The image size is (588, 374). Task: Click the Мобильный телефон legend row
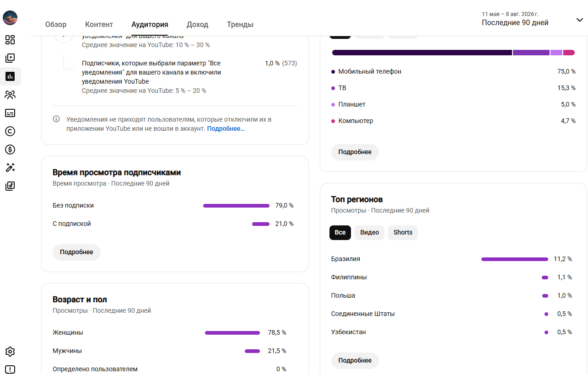coord(453,71)
